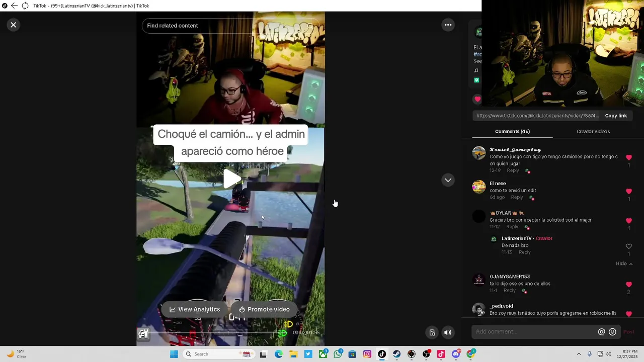This screenshot has width=644, height=362.
Task: Click the _pedr.void username
Action: click(x=501, y=306)
